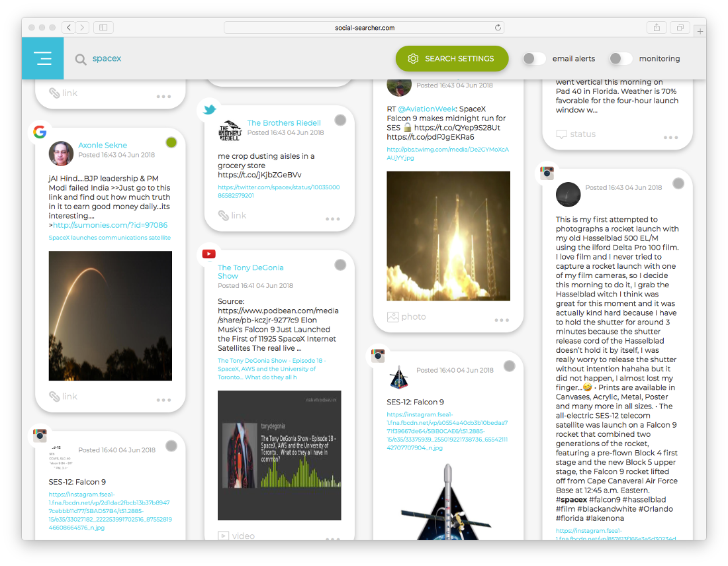
Task: Toggle the monitoring switch
Action: pyautogui.click(x=621, y=58)
